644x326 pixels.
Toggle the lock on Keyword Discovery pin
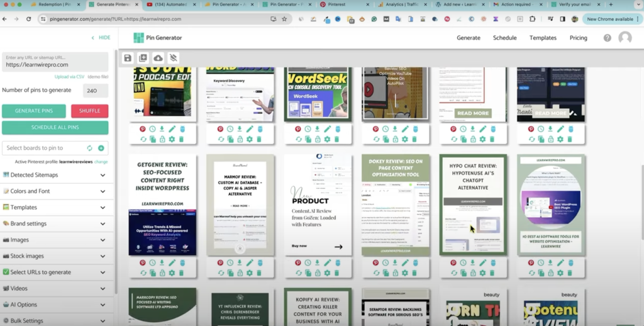pos(240,139)
